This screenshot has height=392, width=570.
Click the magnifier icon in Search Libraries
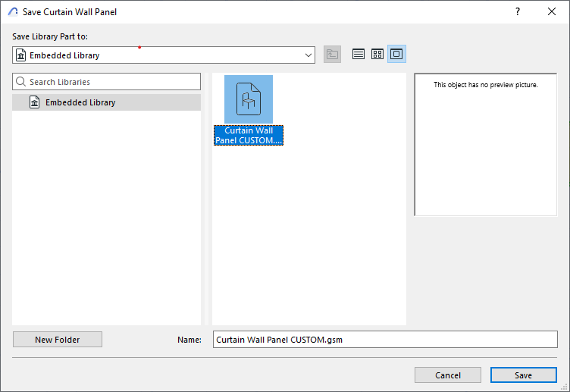(20, 82)
